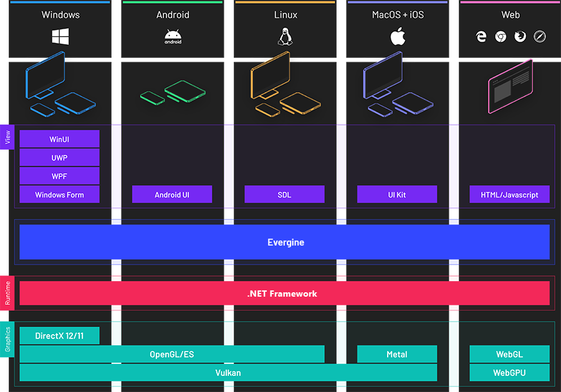Viewport: 561px width, 392px height.
Task: Click the Firefox browser icon
Action: (520, 37)
